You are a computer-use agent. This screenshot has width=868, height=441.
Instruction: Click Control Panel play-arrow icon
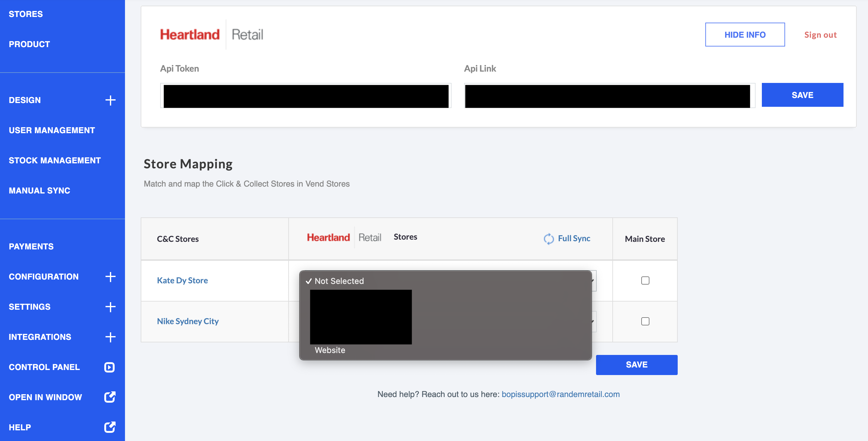[110, 367]
